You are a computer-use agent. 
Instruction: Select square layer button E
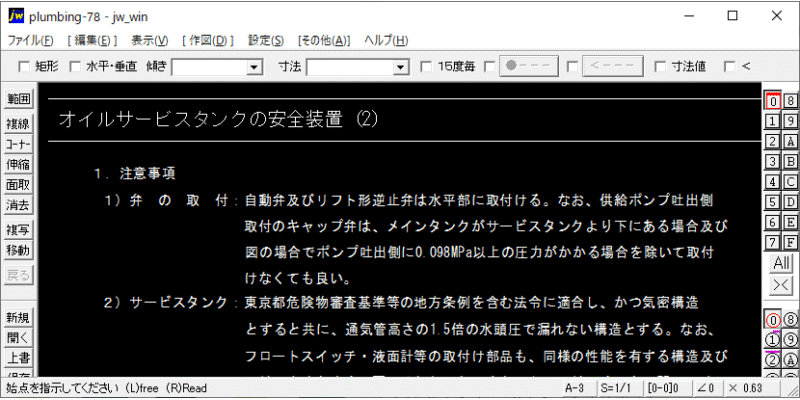[790, 221]
